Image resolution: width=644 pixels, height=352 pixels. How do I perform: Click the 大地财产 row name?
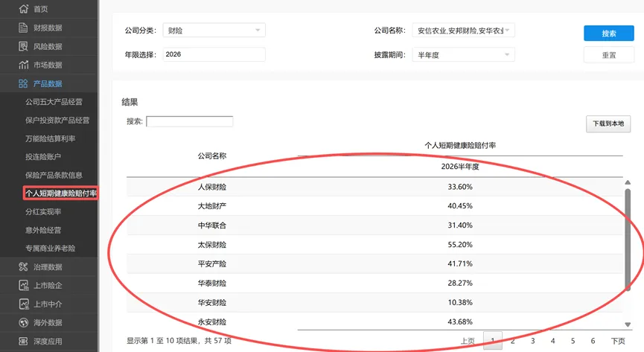click(212, 206)
